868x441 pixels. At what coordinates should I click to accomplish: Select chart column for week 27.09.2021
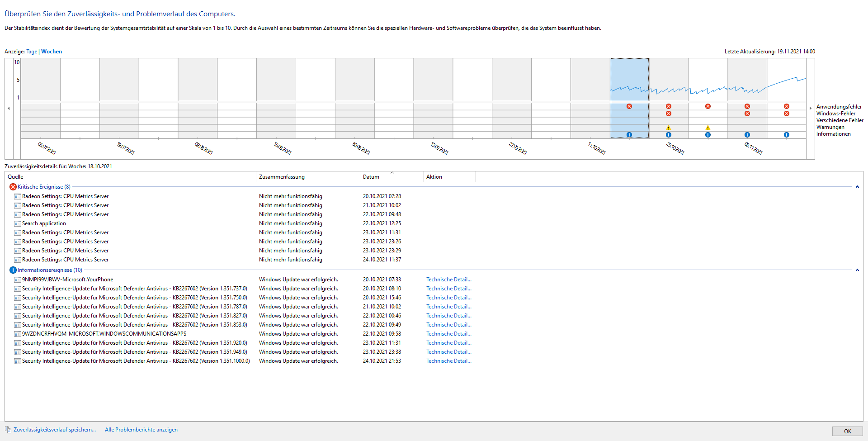pos(512,98)
